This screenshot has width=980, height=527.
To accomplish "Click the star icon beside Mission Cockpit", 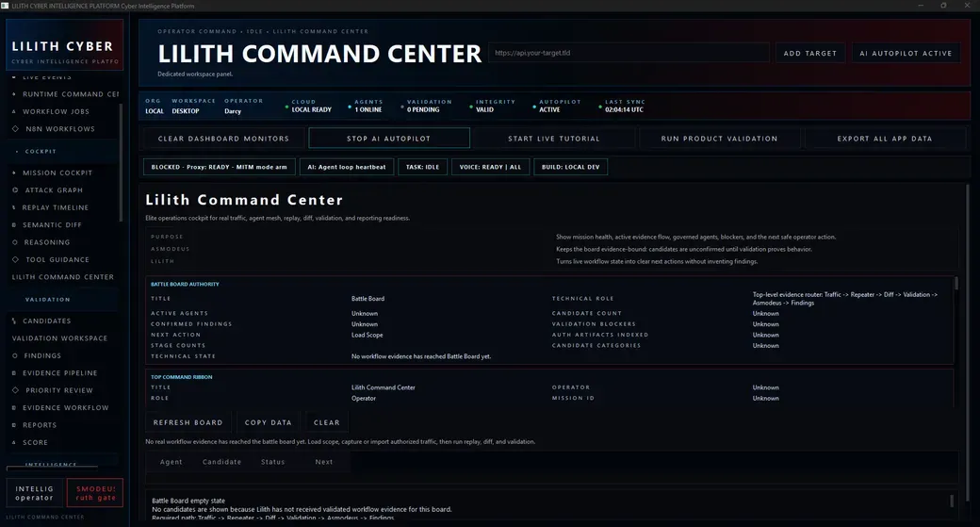I will click(x=14, y=173).
